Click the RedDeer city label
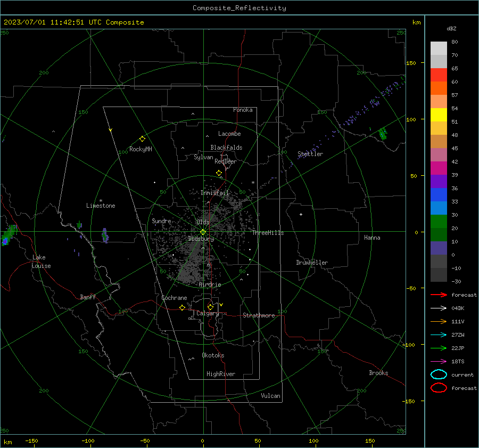 coord(226,161)
